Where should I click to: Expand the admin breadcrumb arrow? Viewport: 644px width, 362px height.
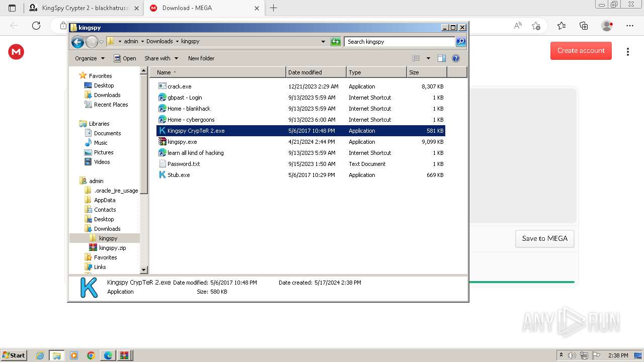coord(142,42)
